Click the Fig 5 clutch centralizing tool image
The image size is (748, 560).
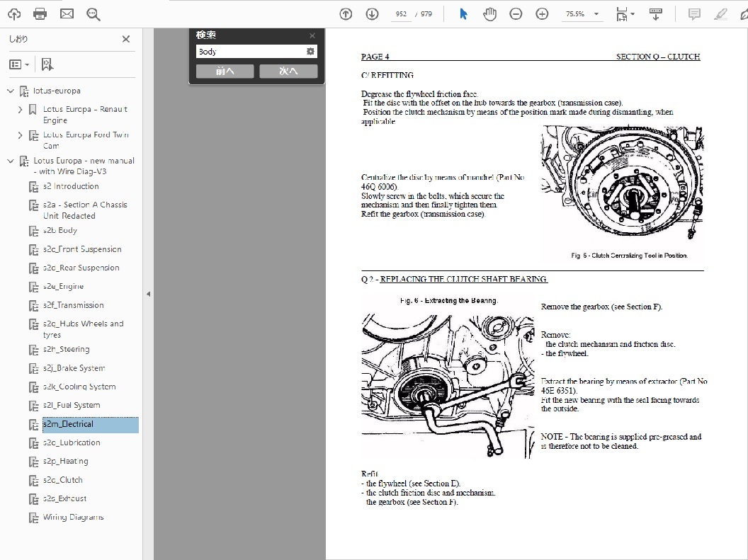pyautogui.click(x=623, y=182)
